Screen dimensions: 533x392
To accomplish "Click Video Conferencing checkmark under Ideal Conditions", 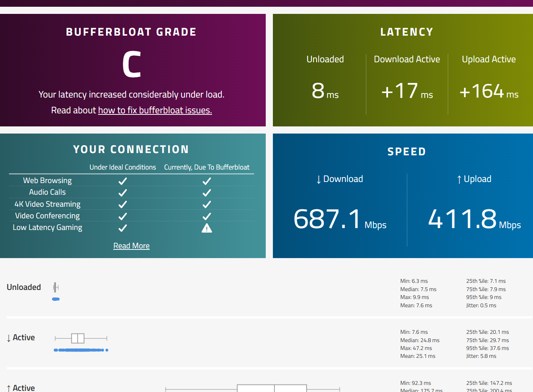I will tap(123, 216).
